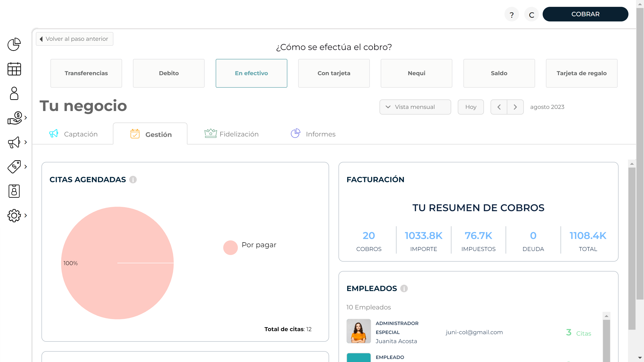Click the 0 DEUDA value
The height and width of the screenshot is (362, 644).
click(x=533, y=235)
